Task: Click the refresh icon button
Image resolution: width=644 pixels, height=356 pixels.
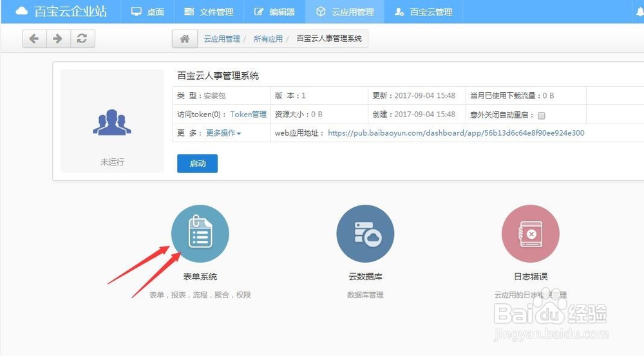Action: tap(82, 39)
